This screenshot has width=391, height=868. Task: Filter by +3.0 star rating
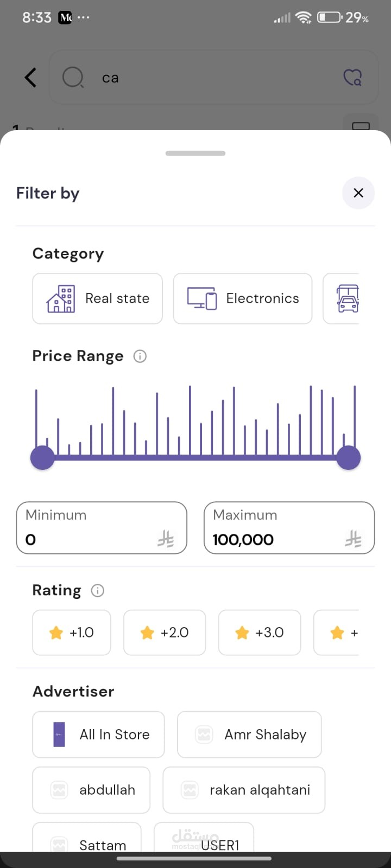click(x=260, y=633)
